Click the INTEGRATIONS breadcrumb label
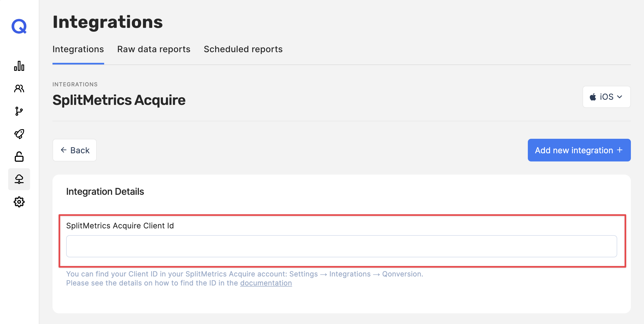Screen dimensions: 644x324 coord(75,84)
